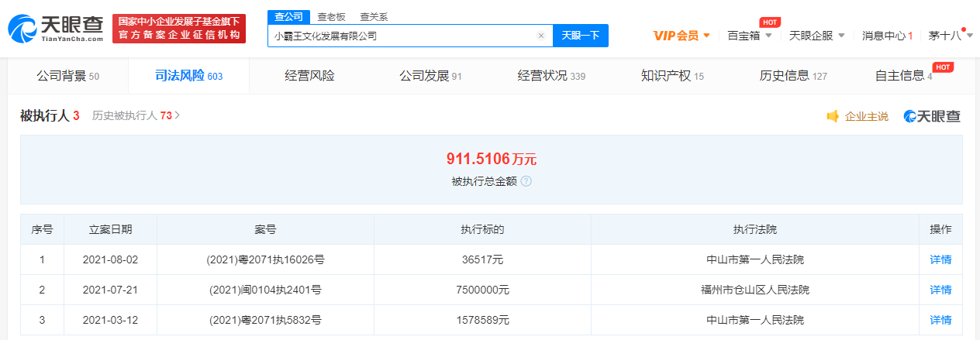This screenshot has height=340, width=980.
Task: Click the 执行法院 column header
Action: [754, 229]
